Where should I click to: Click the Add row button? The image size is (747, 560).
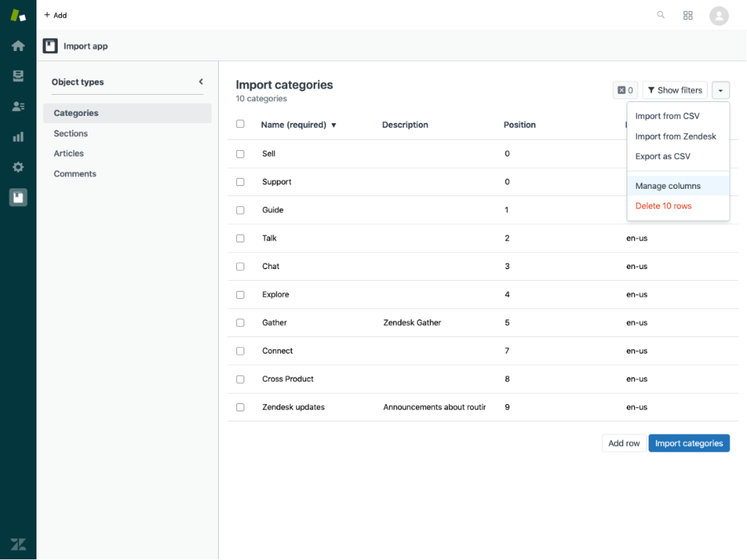(624, 443)
